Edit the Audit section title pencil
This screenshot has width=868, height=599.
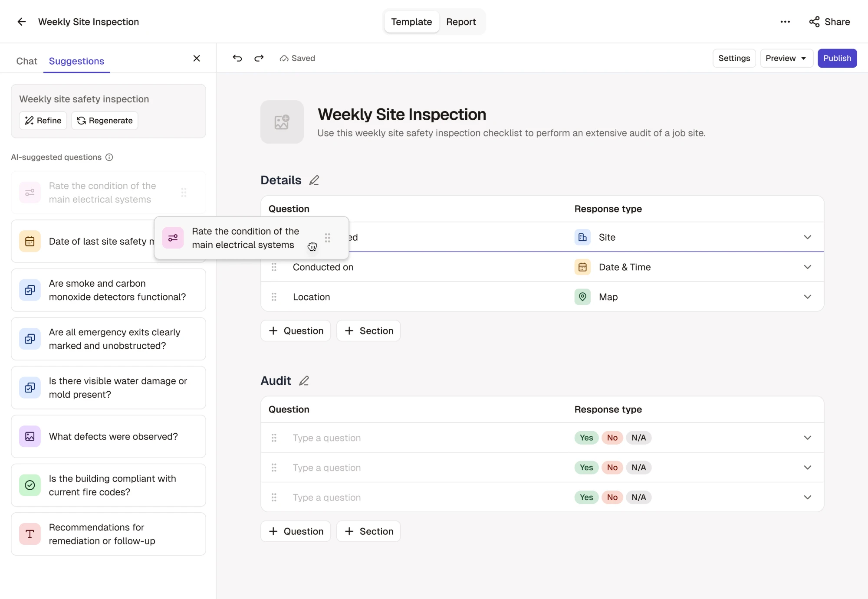click(x=304, y=381)
